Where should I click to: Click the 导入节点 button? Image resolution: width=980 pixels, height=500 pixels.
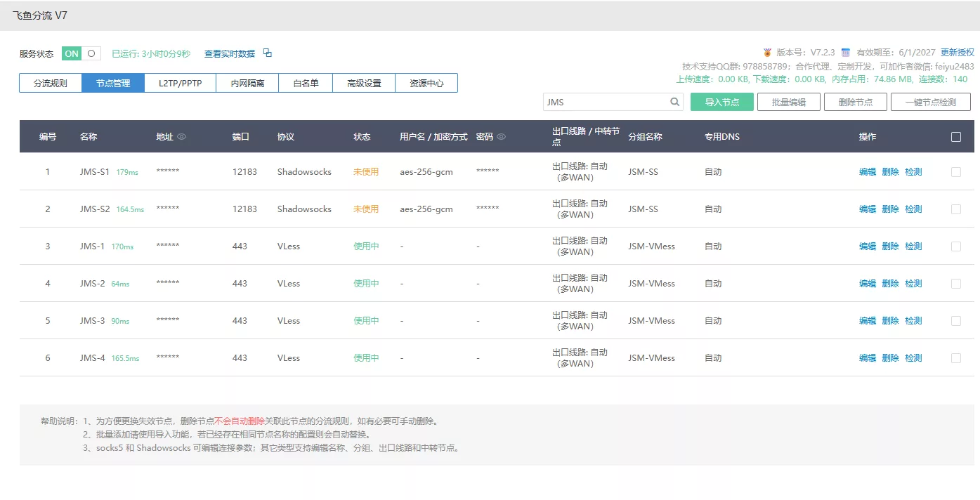(x=722, y=102)
